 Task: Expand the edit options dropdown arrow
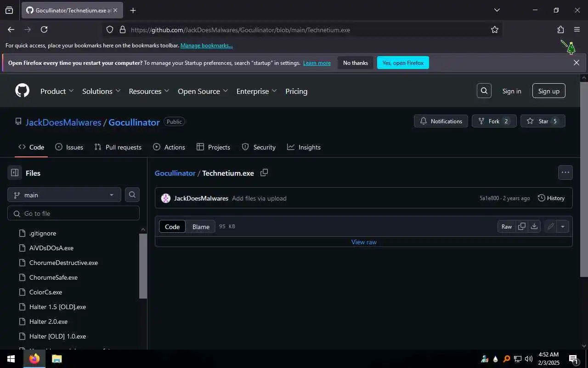[563, 226]
